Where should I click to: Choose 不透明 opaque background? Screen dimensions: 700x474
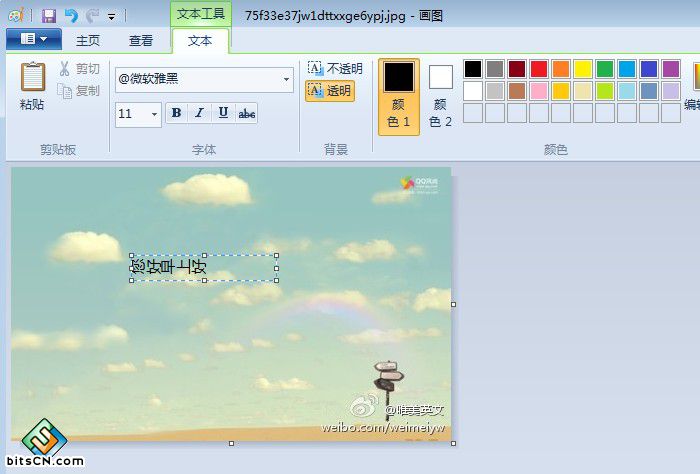(335, 68)
